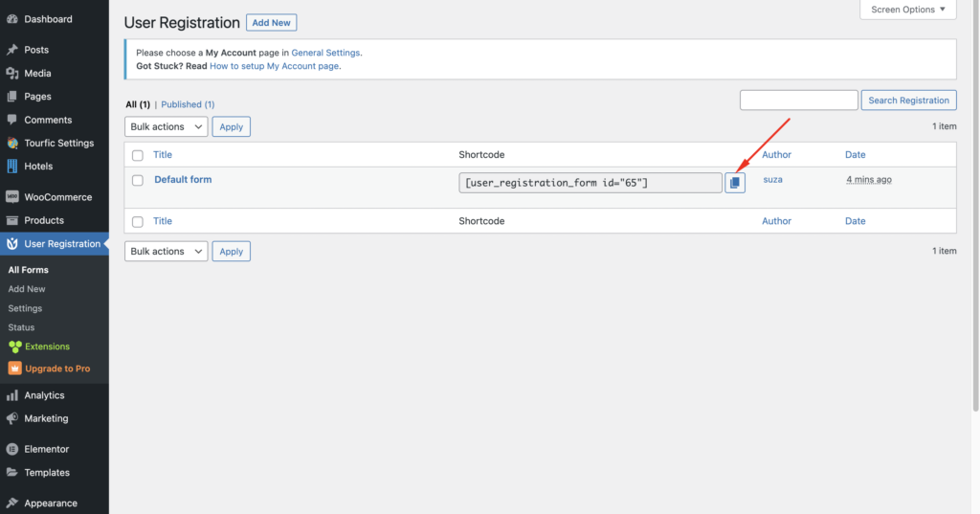Click the Media icon in sidebar

tap(11, 73)
